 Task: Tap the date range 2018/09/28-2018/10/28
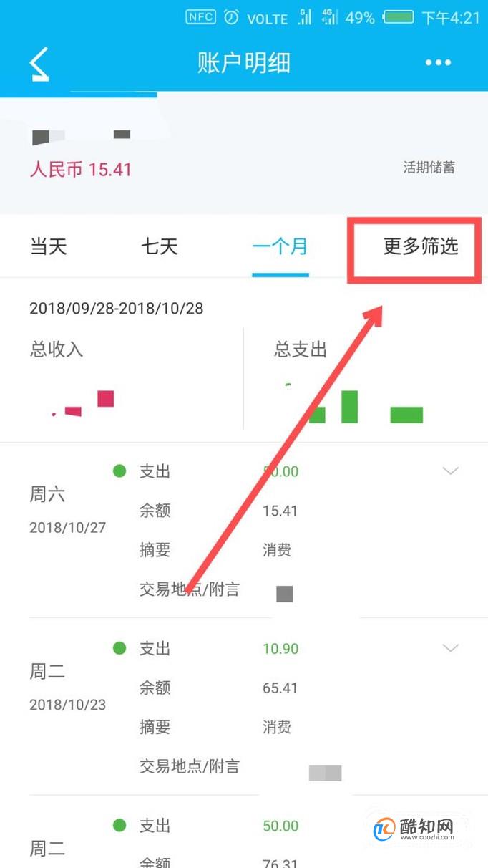pos(117,309)
